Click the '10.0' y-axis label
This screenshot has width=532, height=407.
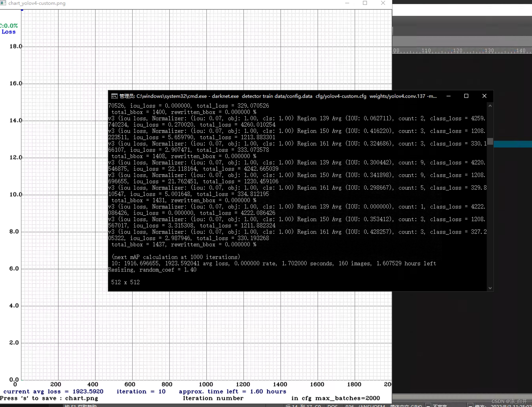click(x=16, y=194)
